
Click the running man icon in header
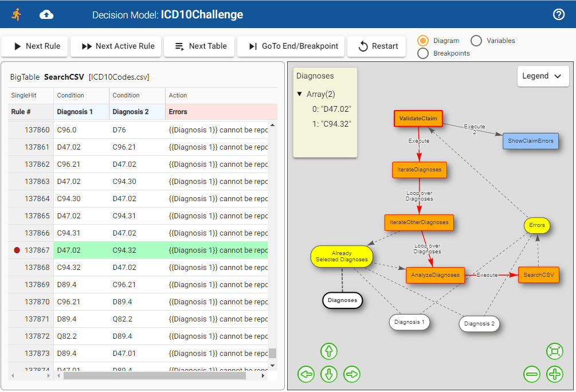point(16,14)
